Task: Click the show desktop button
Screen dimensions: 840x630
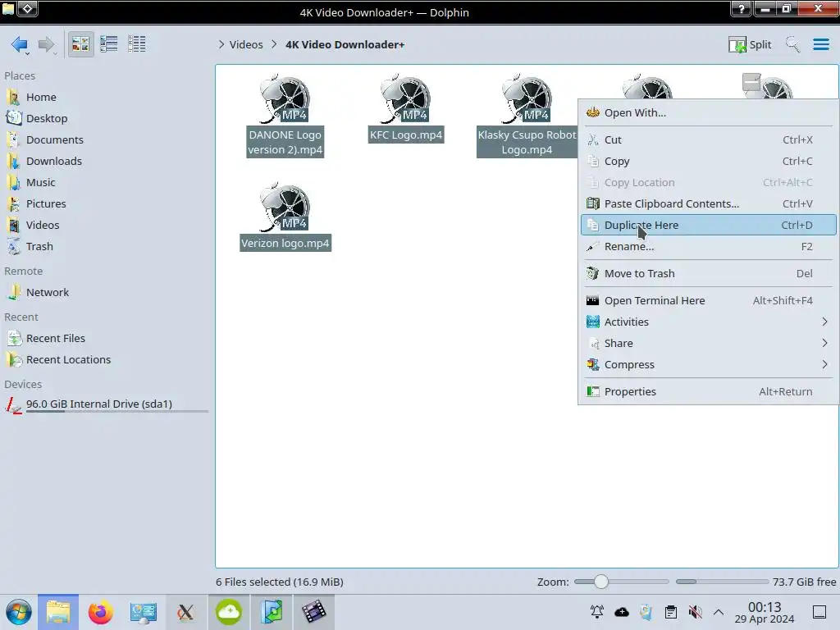Action: 819,612
